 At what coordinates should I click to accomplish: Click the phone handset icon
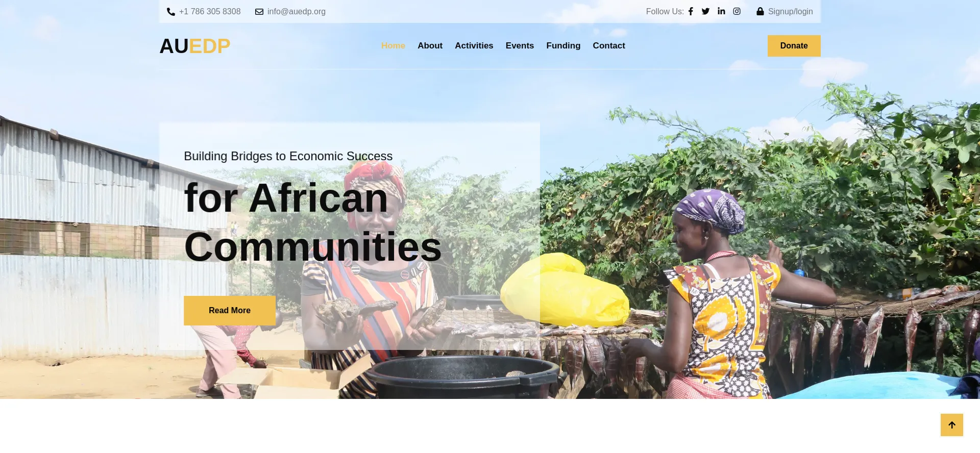pyautogui.click(x=171, y=12)
